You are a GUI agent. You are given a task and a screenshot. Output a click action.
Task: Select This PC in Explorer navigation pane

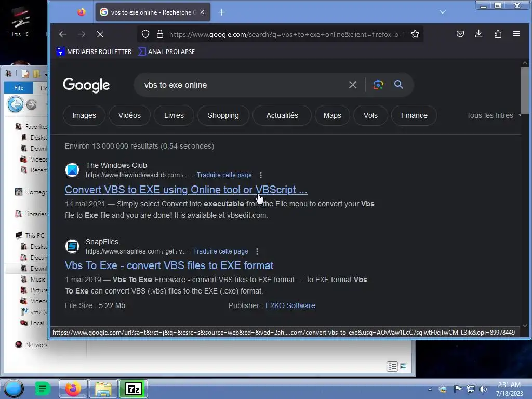click(x=30, y=235)
